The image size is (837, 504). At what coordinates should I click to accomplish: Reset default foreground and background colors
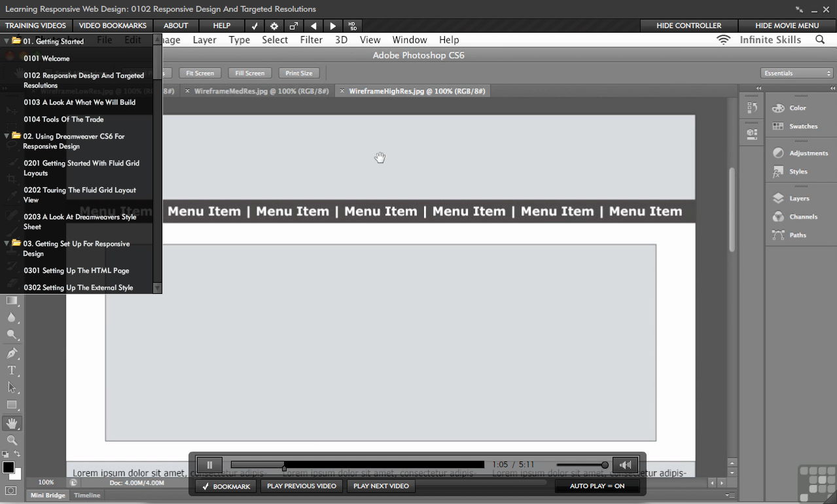[5, 454]
